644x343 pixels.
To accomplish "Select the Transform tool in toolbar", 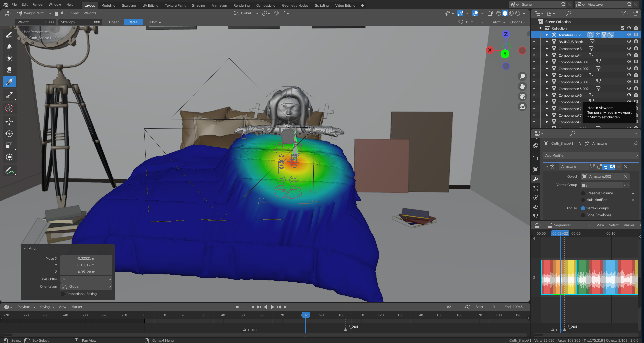I will pyautogui.click(x=9, y=157).
